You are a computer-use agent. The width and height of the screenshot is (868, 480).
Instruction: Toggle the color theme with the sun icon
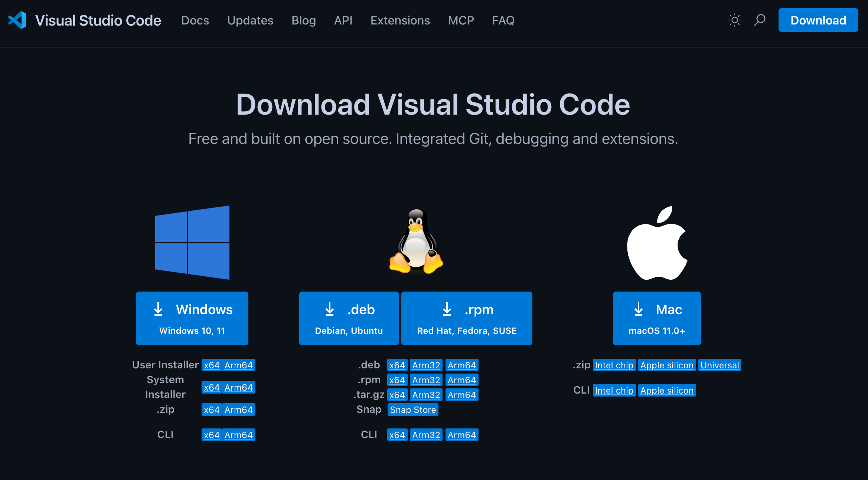tap(734, 20)
